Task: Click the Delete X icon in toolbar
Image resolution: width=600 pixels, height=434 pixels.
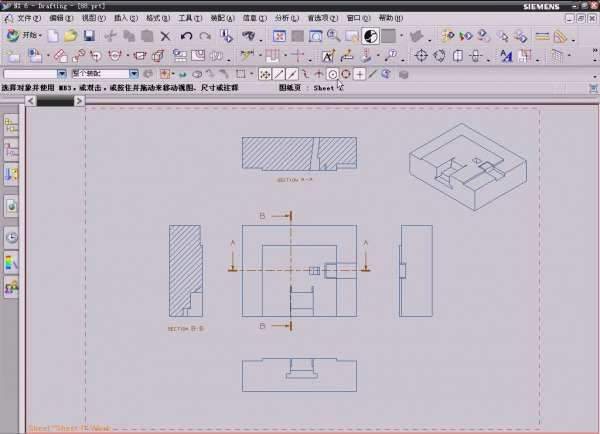Action: click(165, 36)
